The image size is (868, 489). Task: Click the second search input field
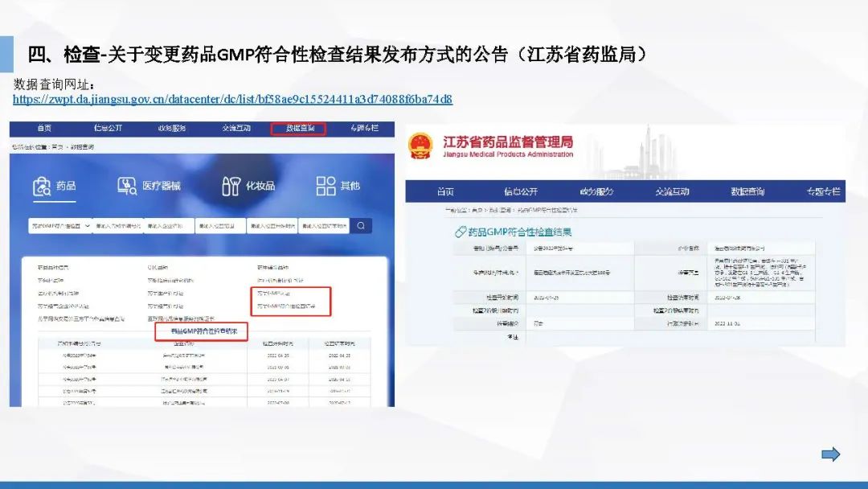point(117,226)
